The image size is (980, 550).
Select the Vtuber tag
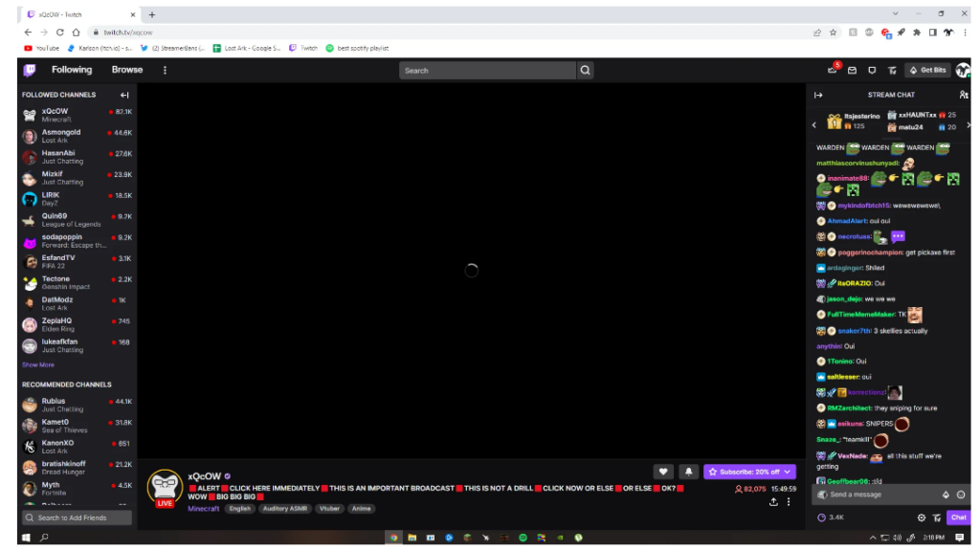point(329,509)
